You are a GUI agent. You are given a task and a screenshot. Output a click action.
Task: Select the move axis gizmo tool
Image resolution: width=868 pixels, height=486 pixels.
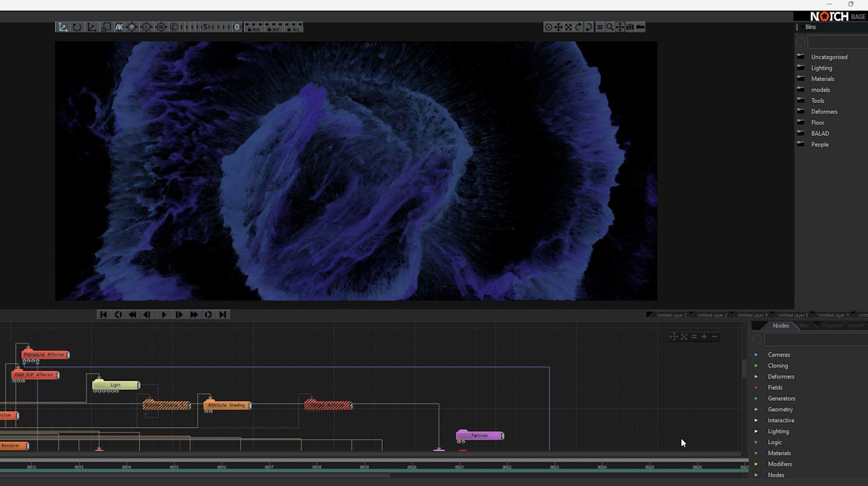tap(62, 27)
